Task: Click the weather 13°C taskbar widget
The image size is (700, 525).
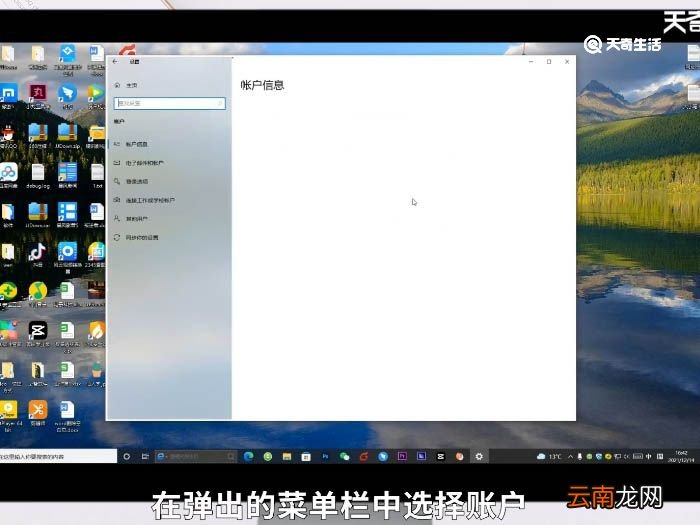Action: click(x=549, y=456)
